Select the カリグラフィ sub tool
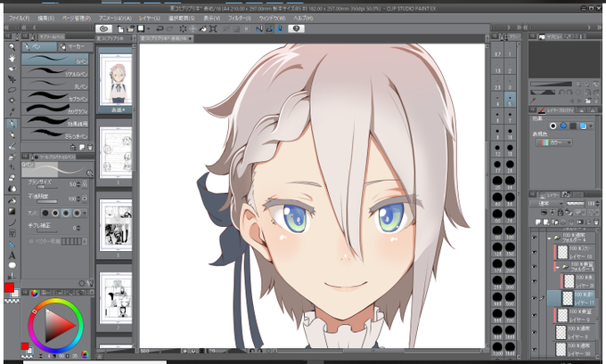Screen dimensions: 606x364 (55, 109)
